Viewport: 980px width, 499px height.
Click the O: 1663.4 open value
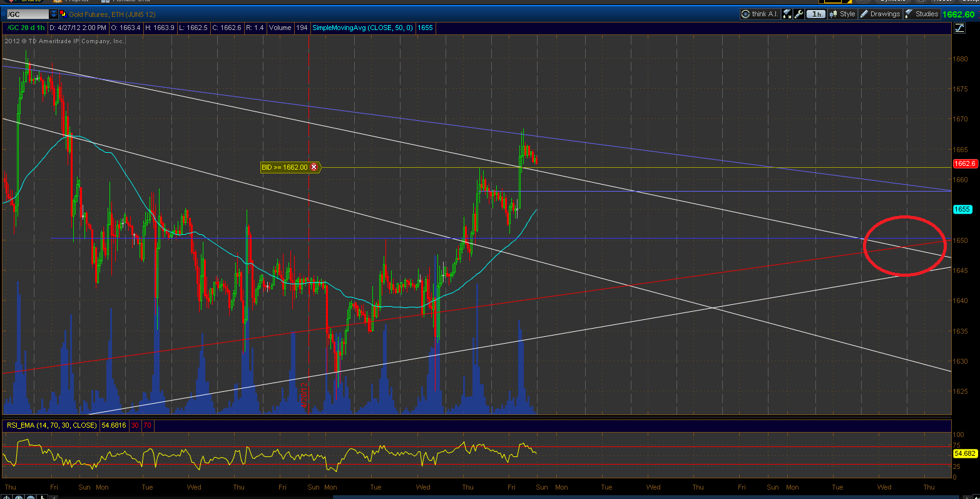pyautogui.click(x=127, y=28)
